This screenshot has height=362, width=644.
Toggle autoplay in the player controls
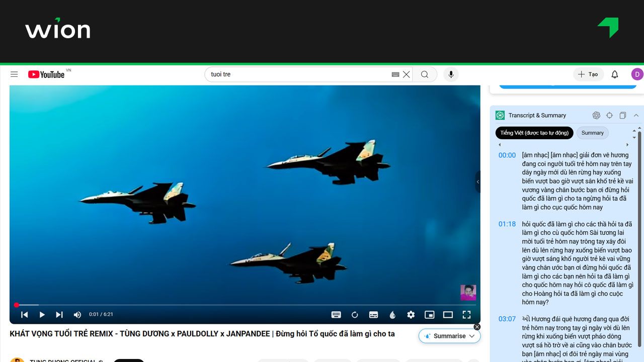click(x=355, y=314)
